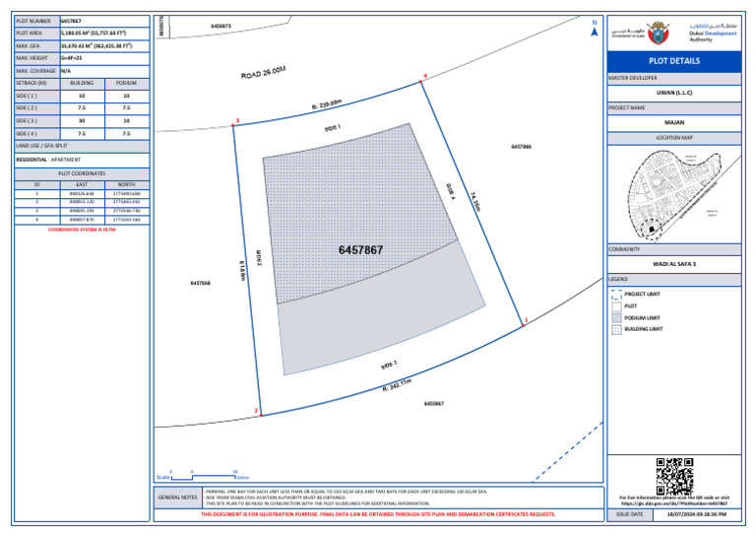Screen dimensions: 756x536
Task: Open the location map thumbnail
Action: 674,193
